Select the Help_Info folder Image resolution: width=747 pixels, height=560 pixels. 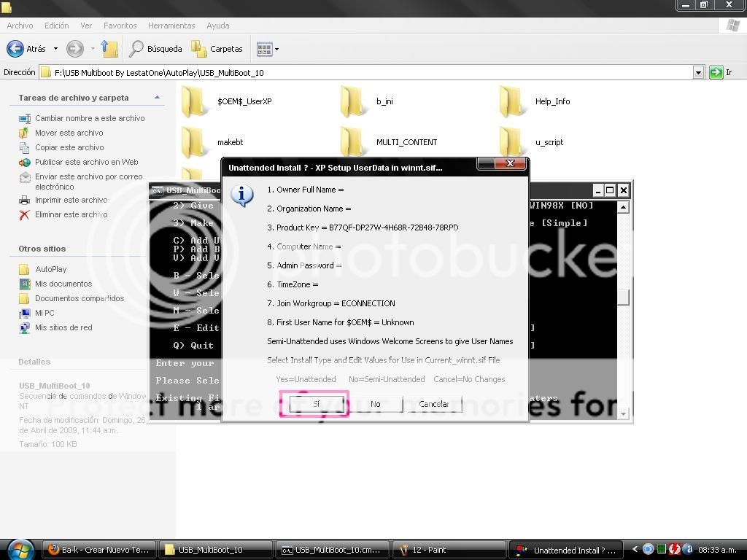pos(535,101)
